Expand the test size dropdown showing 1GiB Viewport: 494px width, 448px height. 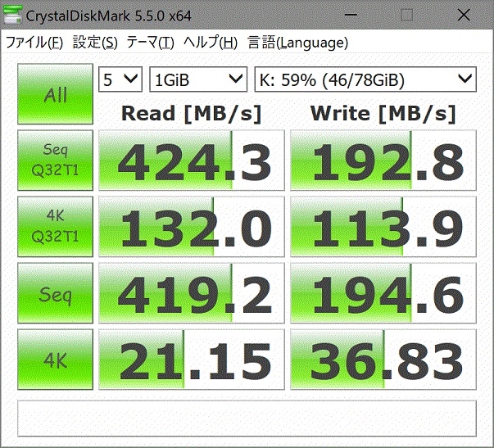[x=198, y=79]
